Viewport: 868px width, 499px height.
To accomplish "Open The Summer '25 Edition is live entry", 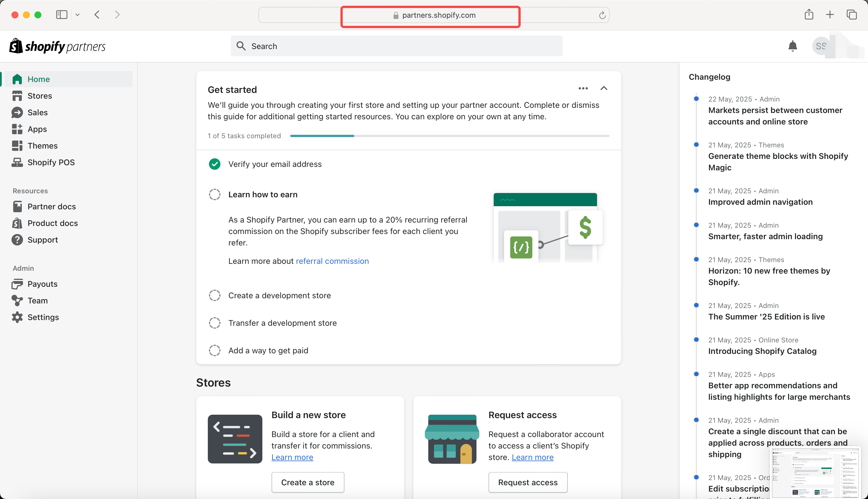I will (766, 317).
